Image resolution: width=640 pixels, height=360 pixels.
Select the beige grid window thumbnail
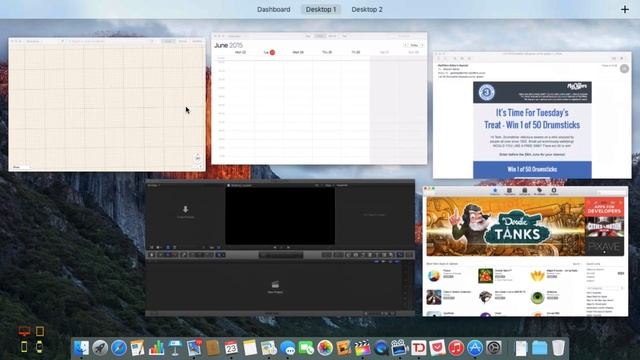coord(107,104)
